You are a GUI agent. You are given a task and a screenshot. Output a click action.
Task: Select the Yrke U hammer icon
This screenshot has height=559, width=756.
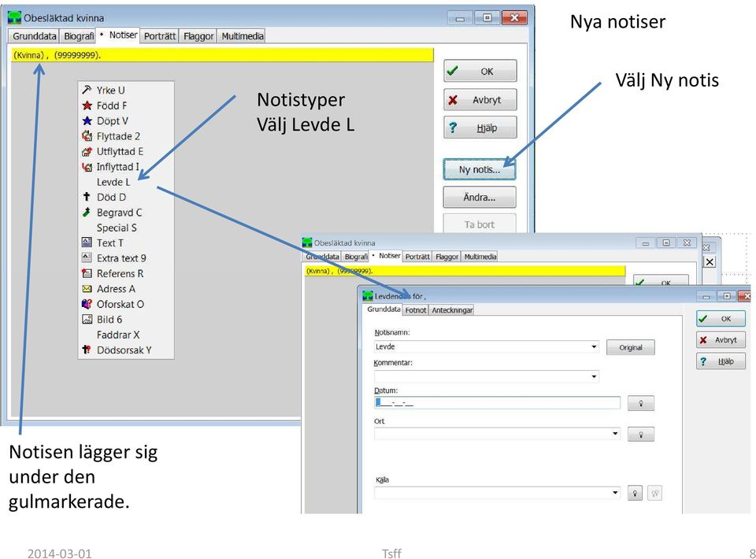tap(87, 90)
